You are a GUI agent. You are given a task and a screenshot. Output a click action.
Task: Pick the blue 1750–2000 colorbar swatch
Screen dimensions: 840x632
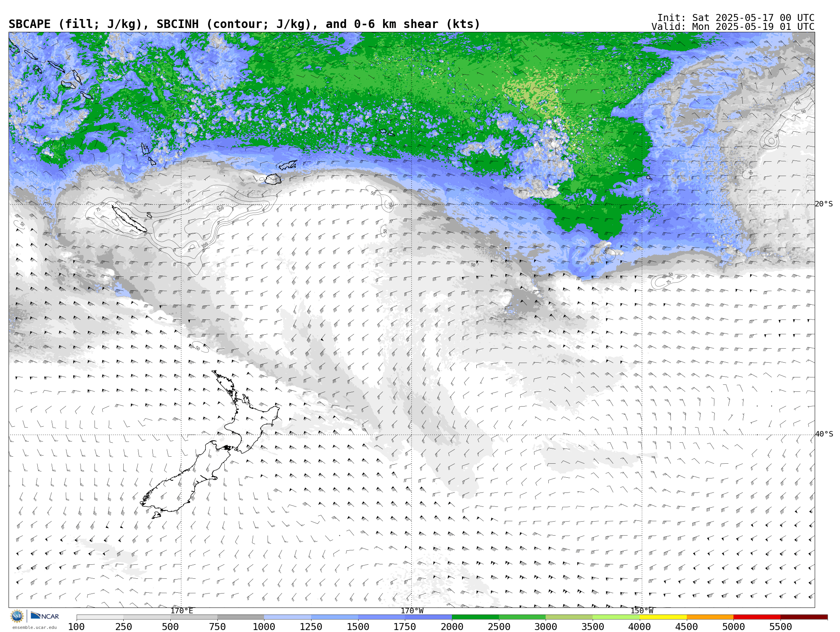pyautogui.click(x=428, y=617)
